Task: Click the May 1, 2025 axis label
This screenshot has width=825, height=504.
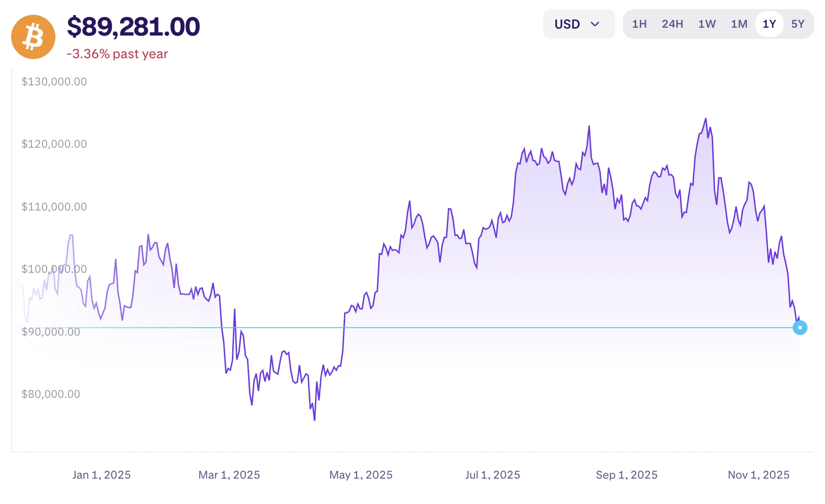Action: 361,475
